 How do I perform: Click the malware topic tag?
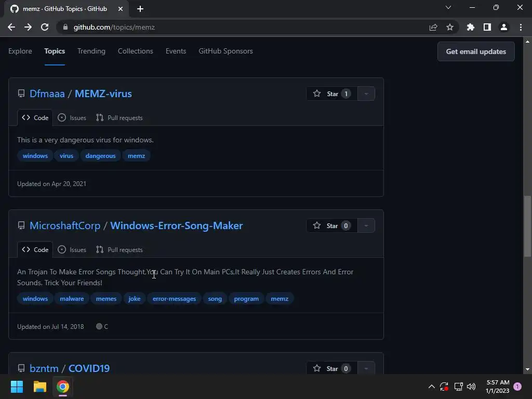pos(72,299)
